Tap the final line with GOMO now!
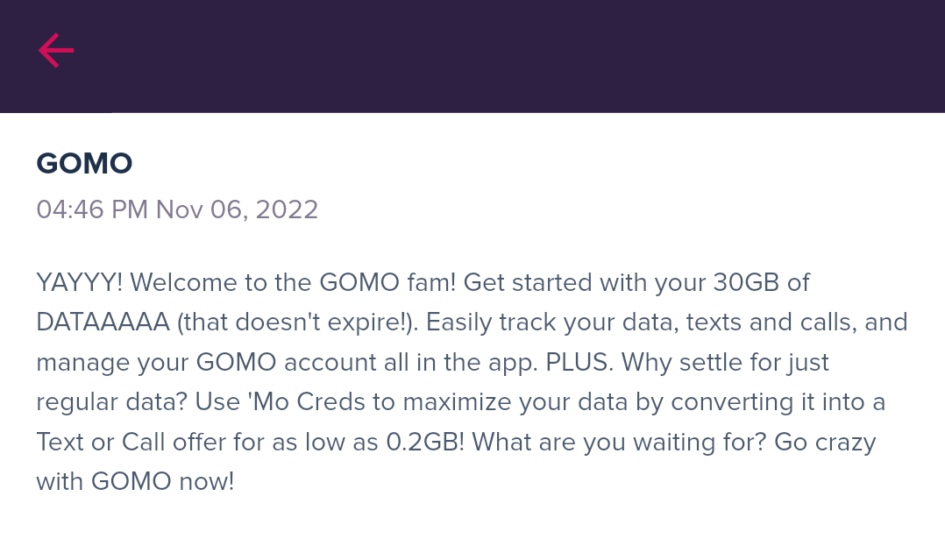Image resolution: width=945 pixels, height=560 pixels. pyautogui.click(x=135, y=482)
